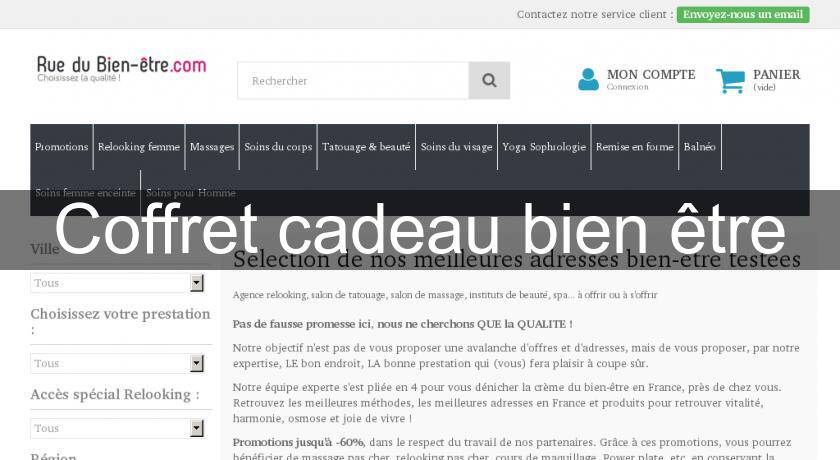This screenshot has height=460, width=840.
Task: Open the Ville dropdown list
Action: 117,283
